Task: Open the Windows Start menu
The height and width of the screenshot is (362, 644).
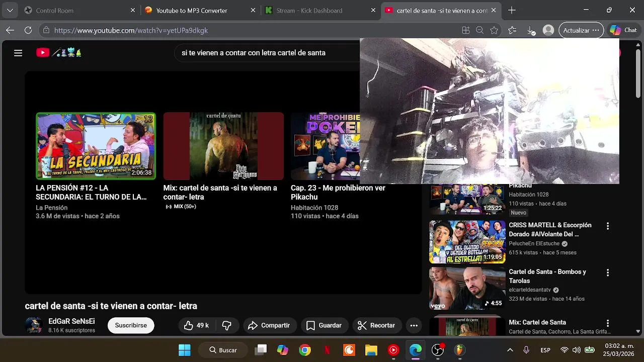Action: tap(185, 350)
